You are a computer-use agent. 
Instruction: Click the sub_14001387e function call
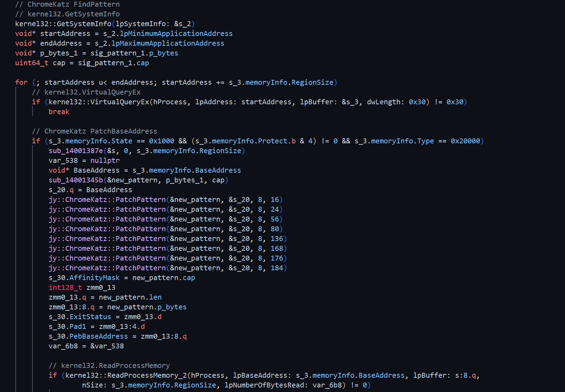76,151
